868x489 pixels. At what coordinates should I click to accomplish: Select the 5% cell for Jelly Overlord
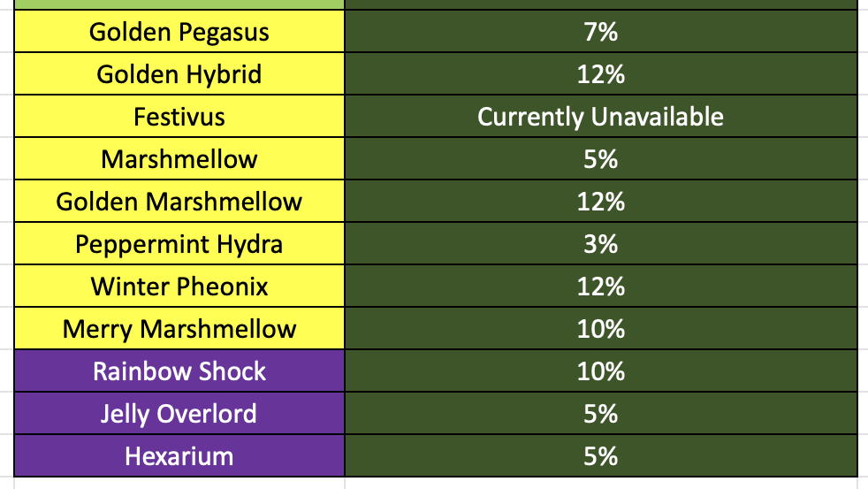[x=600, y=414]
